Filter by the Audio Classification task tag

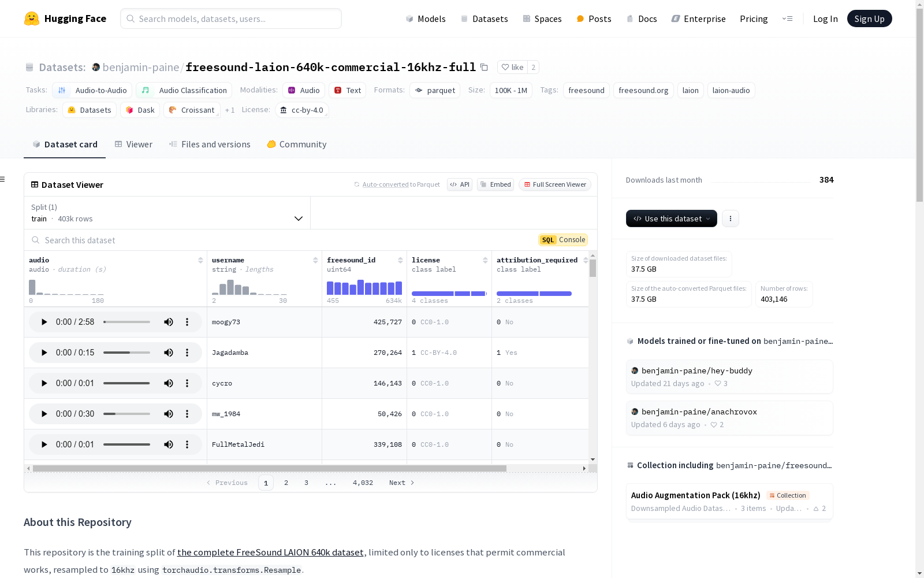pos(184,90)
